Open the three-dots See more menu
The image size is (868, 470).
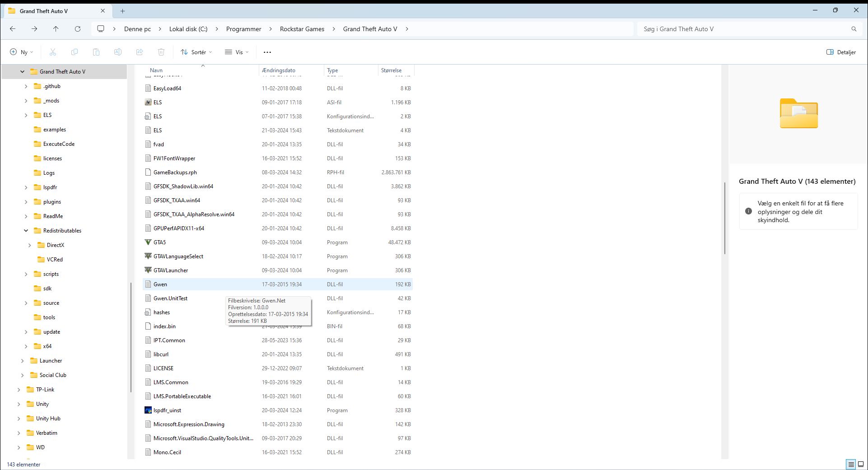point(267,52)
